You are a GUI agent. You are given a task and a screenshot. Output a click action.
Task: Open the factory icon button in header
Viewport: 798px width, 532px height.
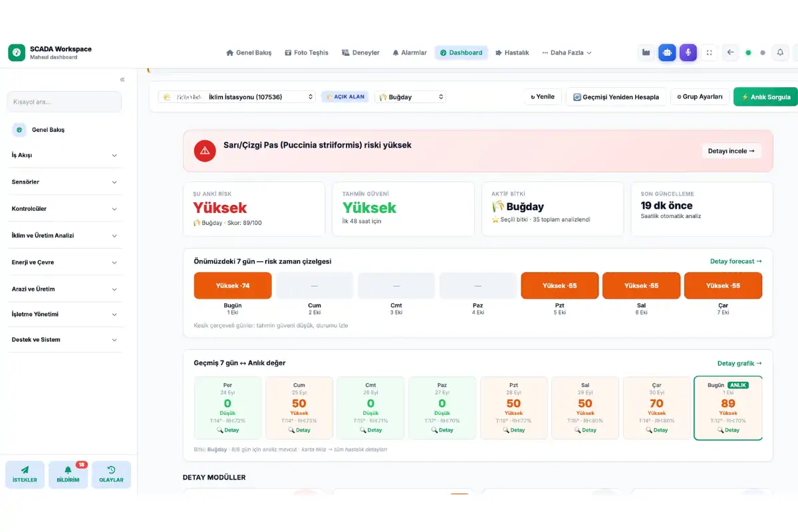pos(646,53)
